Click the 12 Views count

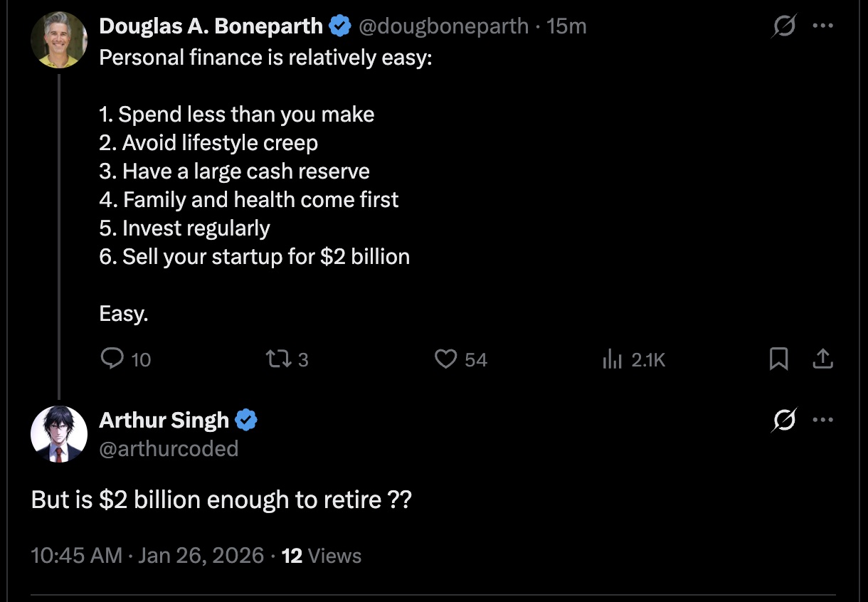(x=322, y=556)
